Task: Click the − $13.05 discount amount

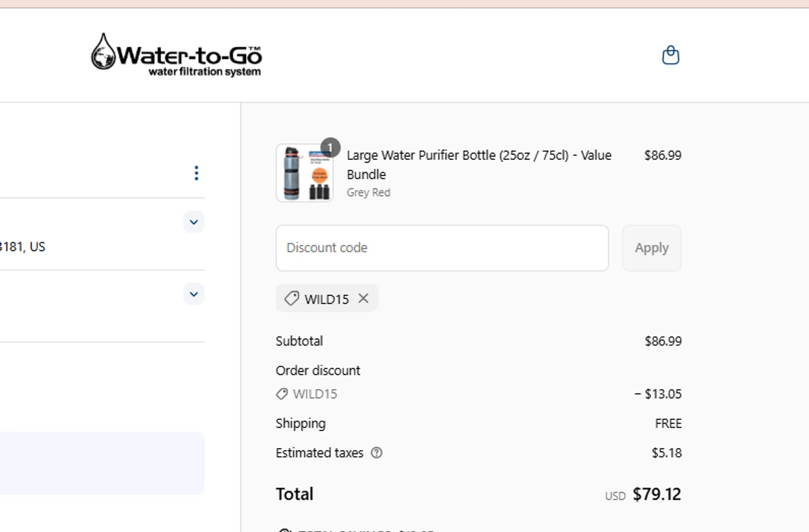Action: pos(658,394)
